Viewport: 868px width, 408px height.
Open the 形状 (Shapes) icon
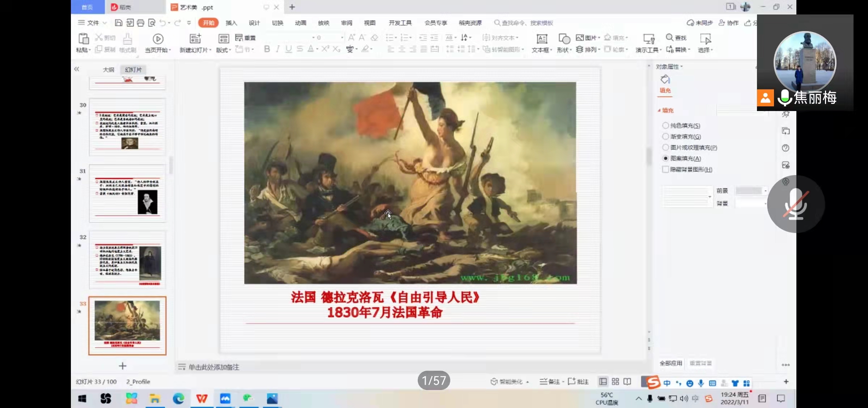564,39
